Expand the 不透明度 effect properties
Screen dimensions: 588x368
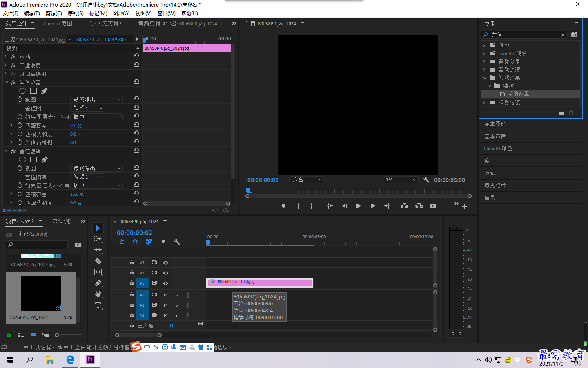coord(6,65)
